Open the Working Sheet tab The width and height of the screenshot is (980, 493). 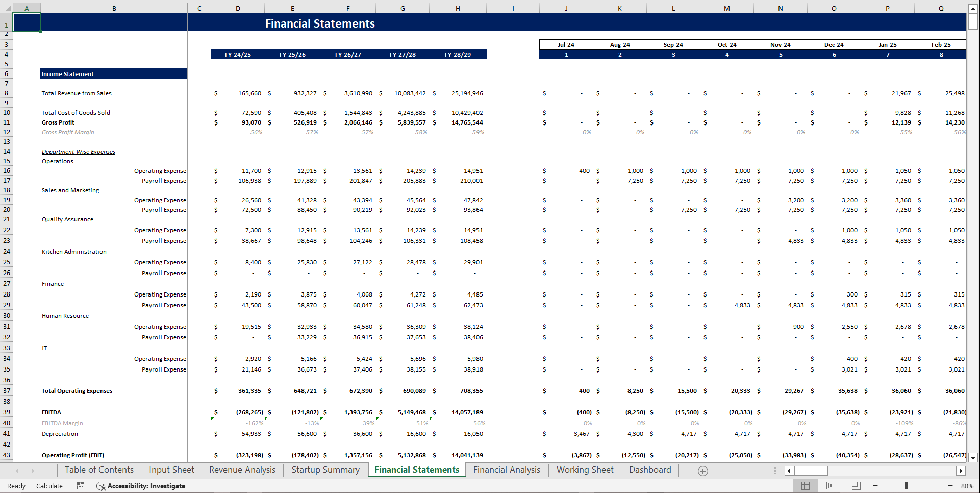(x=585, y=470)
